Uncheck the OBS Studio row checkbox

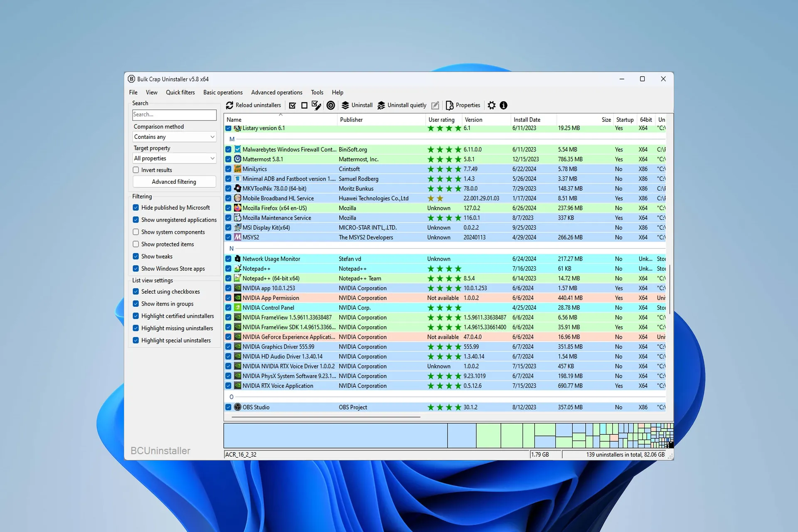coord(229,407)
